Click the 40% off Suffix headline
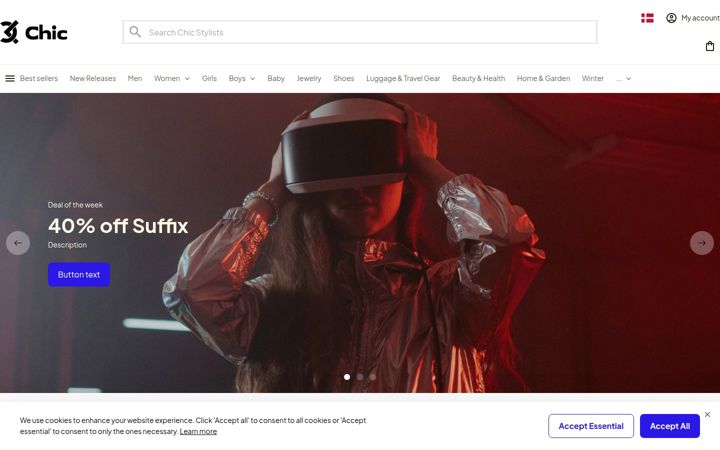This screenshot has height=450, width=720. (x=118, y=226)
